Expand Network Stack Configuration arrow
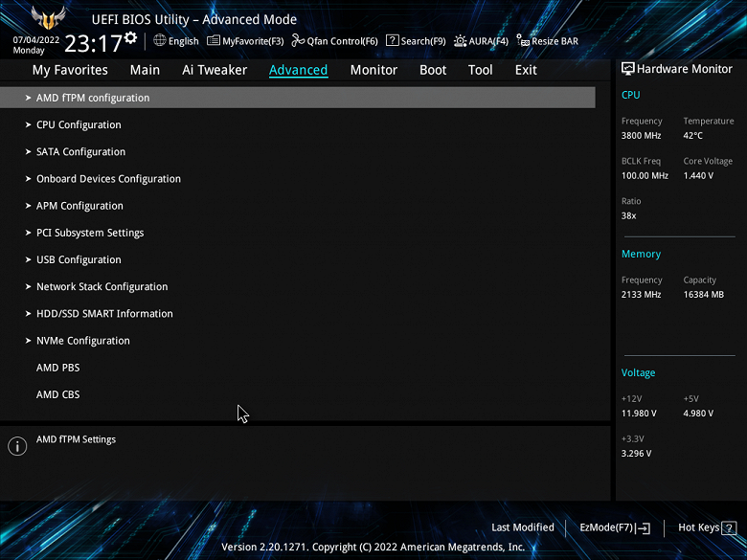Image resolution: width=747 pixels, height=560 pixels. [28, 286]
